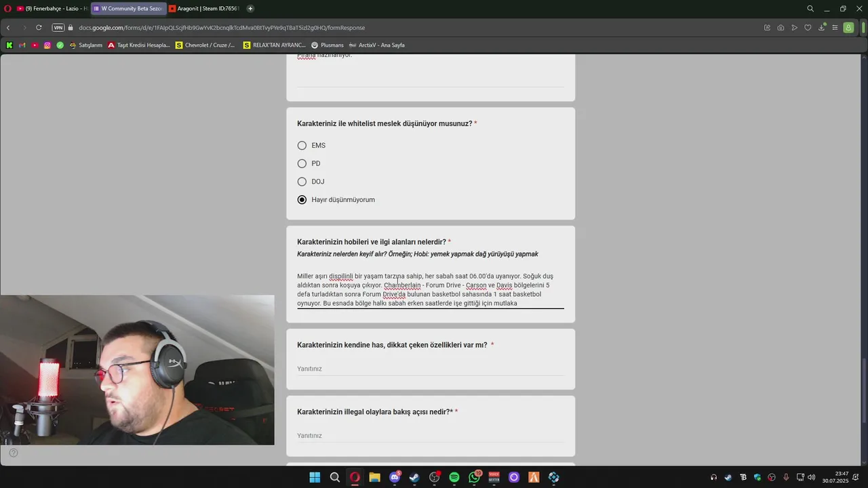
Task: Open Easy Setup sliders icon
Action: click(835, 28)
